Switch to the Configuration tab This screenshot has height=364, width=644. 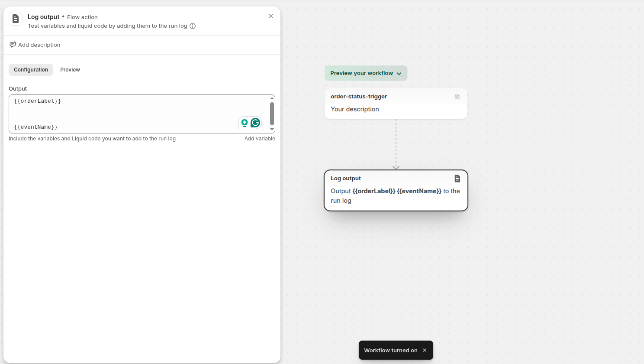pos(31,70)
